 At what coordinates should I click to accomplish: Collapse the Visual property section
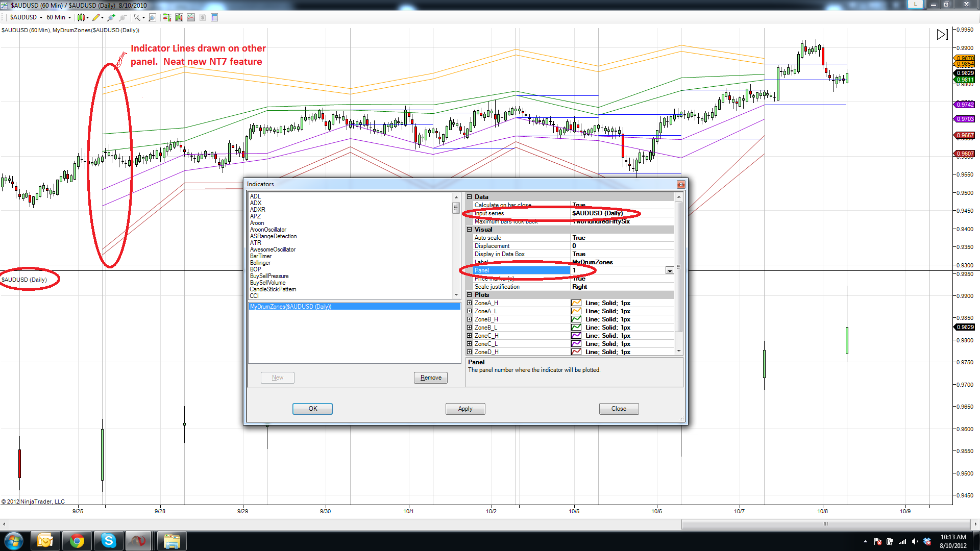[x=470, y=229]
